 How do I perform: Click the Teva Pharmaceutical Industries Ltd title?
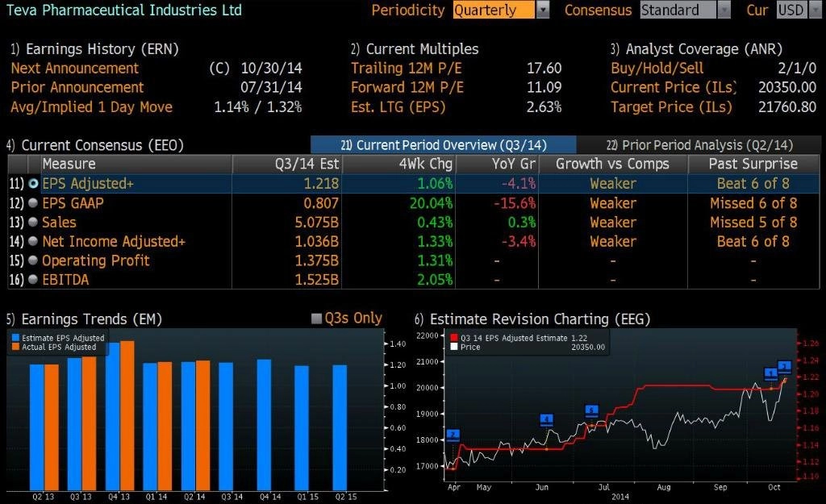point(123,10)
